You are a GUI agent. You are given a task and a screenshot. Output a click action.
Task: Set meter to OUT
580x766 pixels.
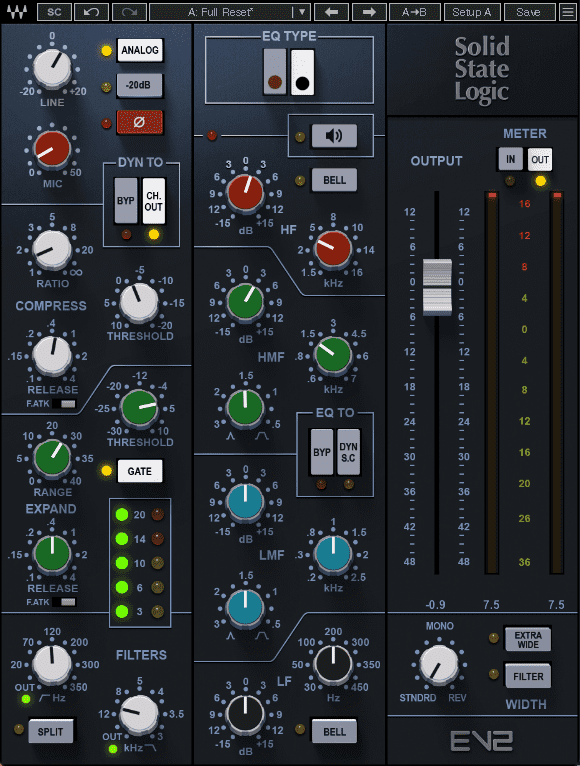(x=540, y=159)
